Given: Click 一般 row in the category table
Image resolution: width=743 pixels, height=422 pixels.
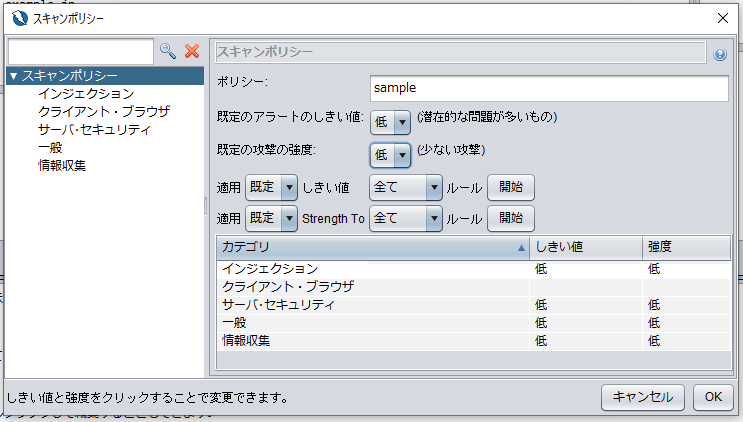Looking at the screenshot, I should tap(474, 323).
